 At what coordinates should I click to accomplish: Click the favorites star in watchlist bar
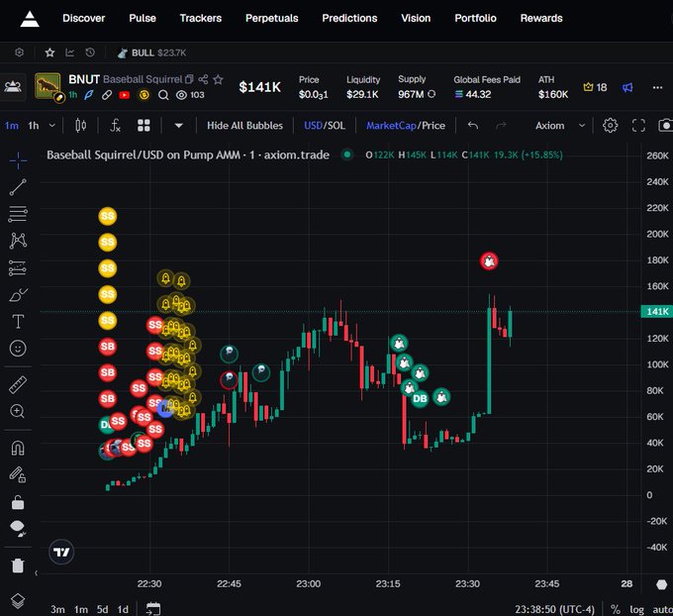[49, 52]
